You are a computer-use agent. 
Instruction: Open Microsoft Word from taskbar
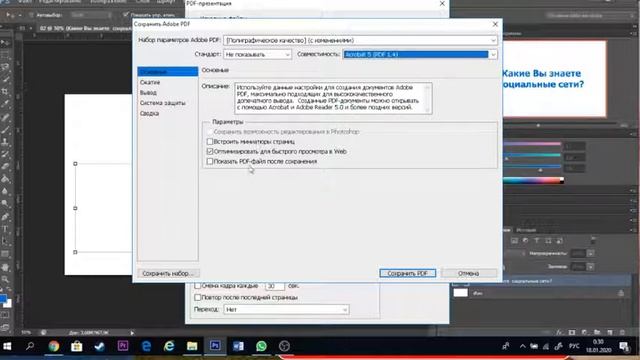coord(238,346)
